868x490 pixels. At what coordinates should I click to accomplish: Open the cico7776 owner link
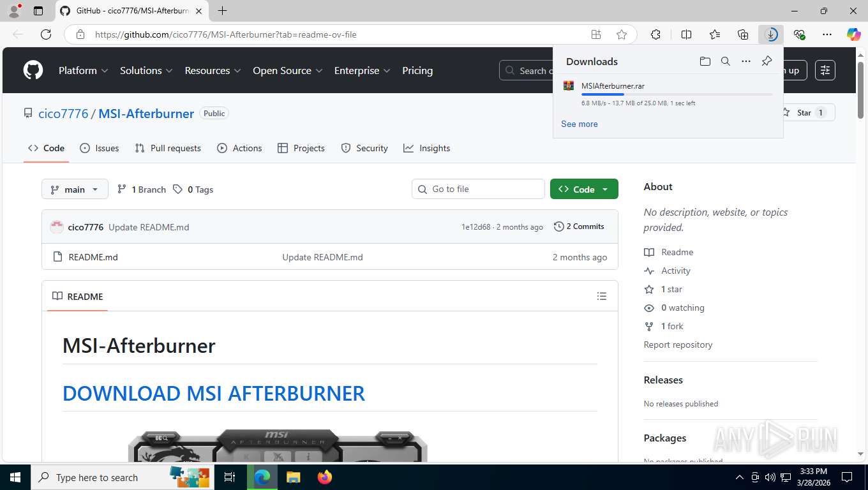coord(63,114)
